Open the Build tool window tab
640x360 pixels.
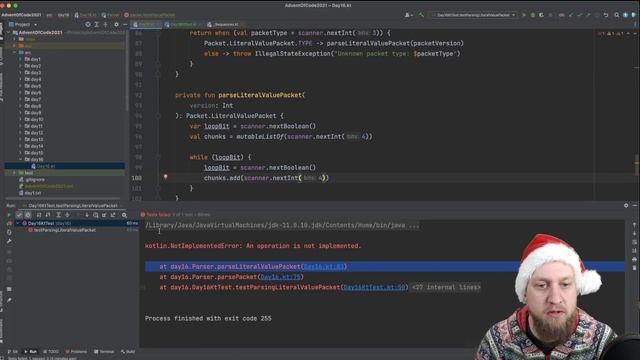(128, 351)
